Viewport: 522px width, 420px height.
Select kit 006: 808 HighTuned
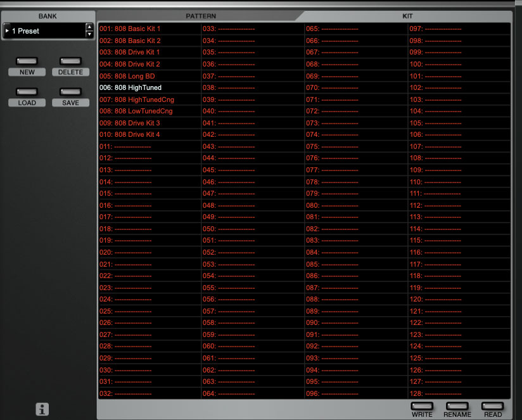(x=150, y=87)
